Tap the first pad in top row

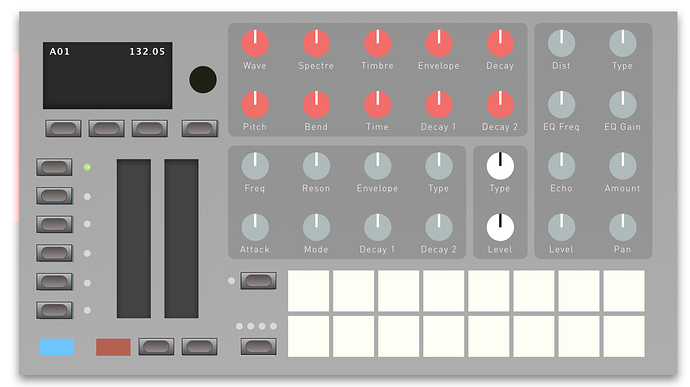click(x=308, y=291)
